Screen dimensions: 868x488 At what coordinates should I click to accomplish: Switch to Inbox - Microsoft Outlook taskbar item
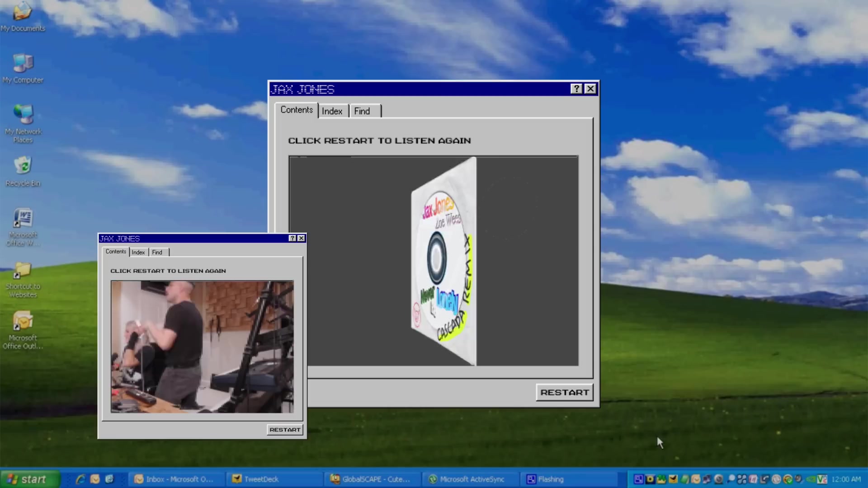click(177, 479)
